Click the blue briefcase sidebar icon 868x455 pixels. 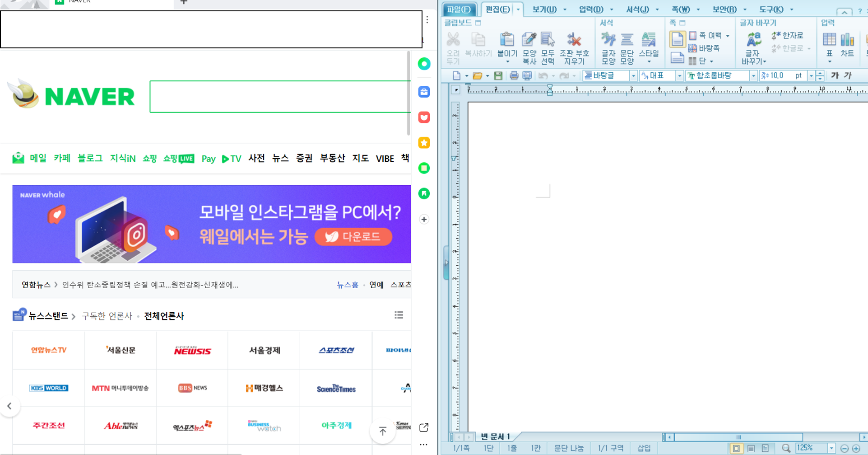(x=424, y=92)
